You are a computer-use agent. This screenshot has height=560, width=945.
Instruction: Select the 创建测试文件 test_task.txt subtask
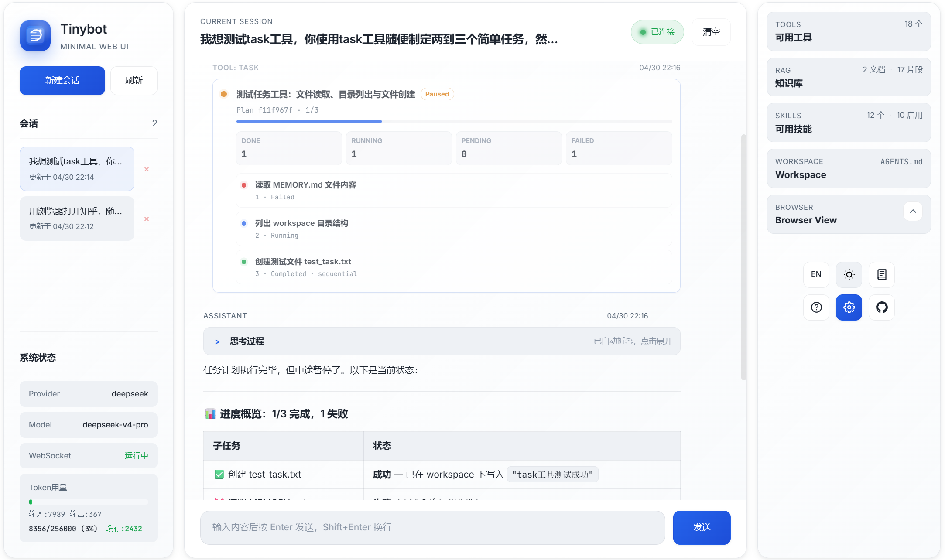tap(454, 267)
